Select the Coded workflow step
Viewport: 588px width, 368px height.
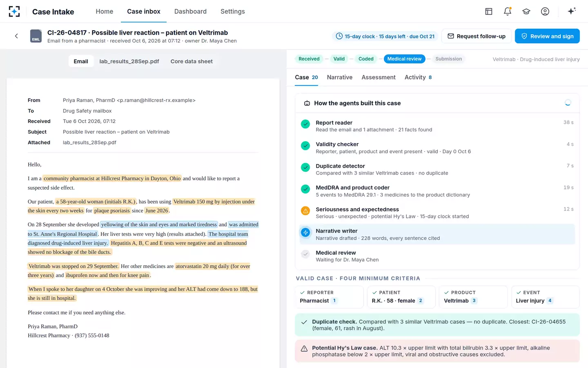pos(366,59)
